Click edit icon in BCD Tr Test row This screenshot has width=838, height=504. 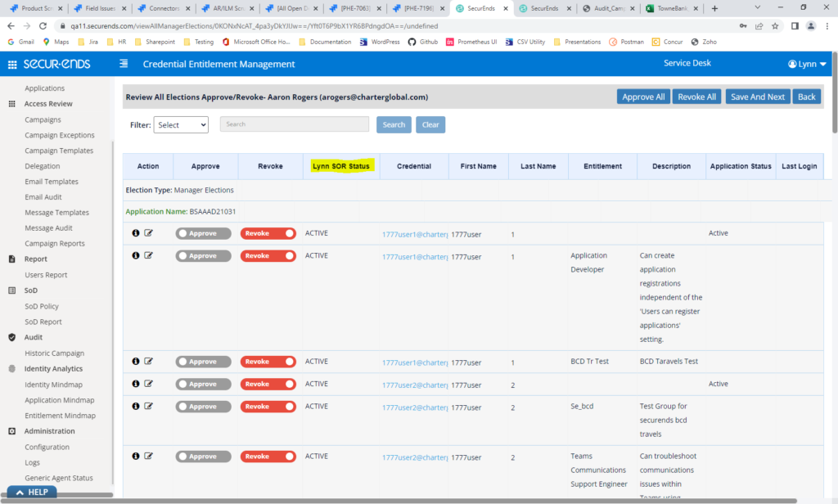tap(149, 362)
